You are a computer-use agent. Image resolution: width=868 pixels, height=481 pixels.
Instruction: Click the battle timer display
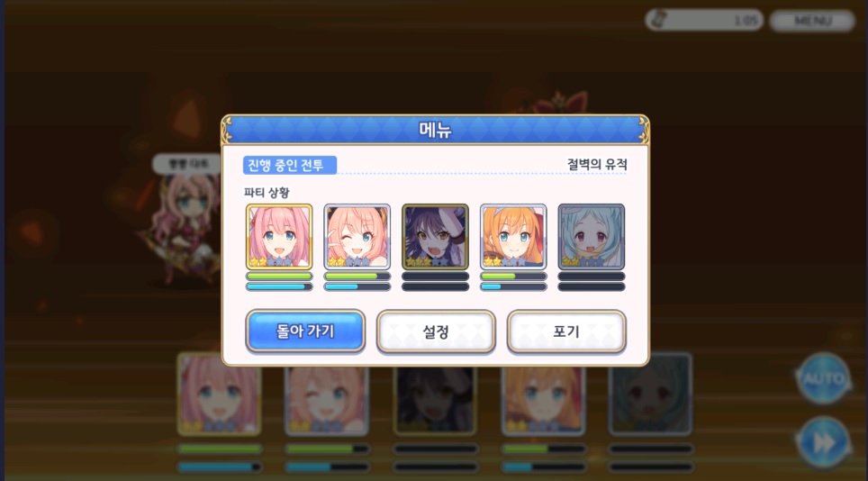pyautogui.click(x=704, y=21)
